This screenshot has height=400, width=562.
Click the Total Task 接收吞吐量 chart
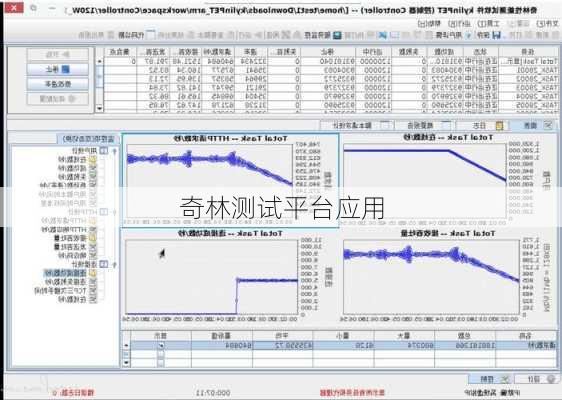tap(449, 277)
